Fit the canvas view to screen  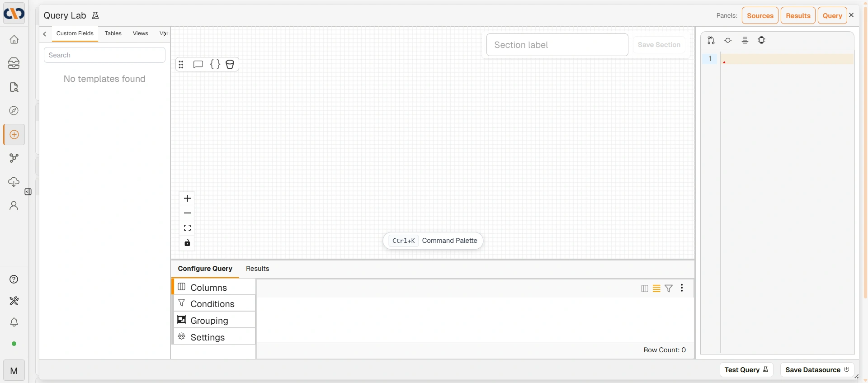pyautogui.click(x=187, y=228)
